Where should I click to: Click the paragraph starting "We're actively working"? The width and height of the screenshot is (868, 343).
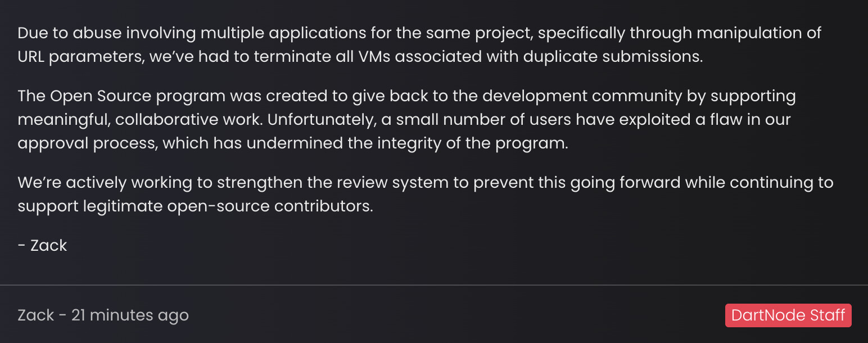pos(425,194)
